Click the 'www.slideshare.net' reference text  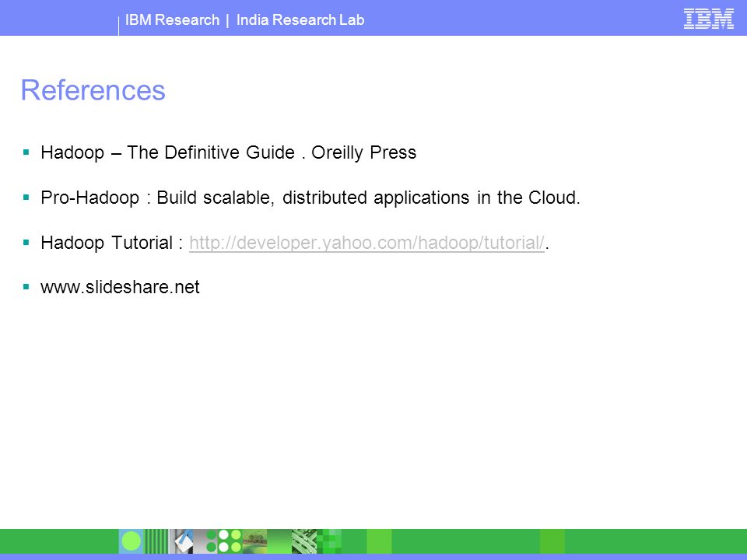tap(120, 287)
